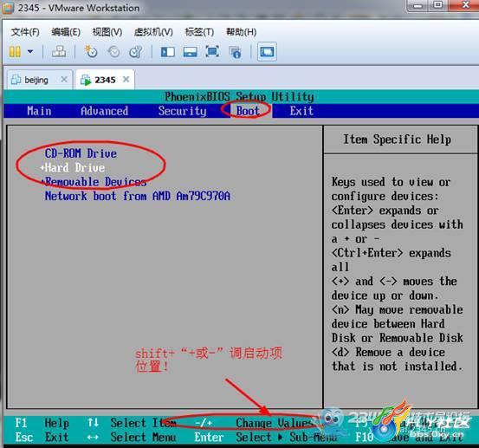Minimize the VMware Workstation window

[x=418, y=5]
